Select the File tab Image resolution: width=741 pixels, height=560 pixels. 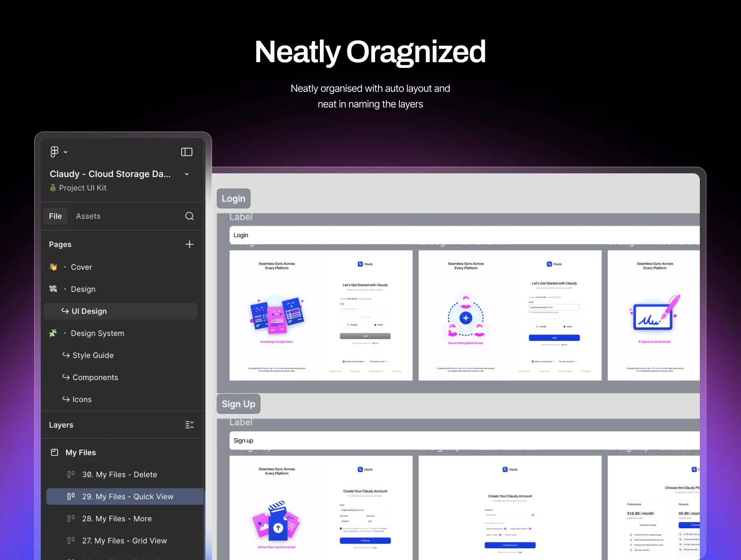(x=55, y=216)
